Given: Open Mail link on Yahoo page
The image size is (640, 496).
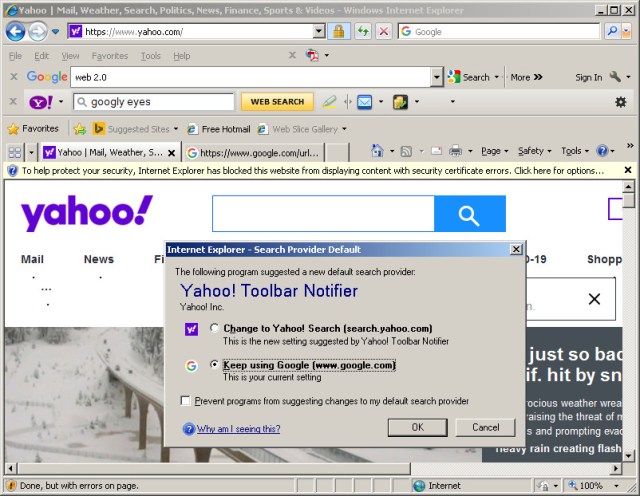Looking at the screenshot, I should (32, 259).
